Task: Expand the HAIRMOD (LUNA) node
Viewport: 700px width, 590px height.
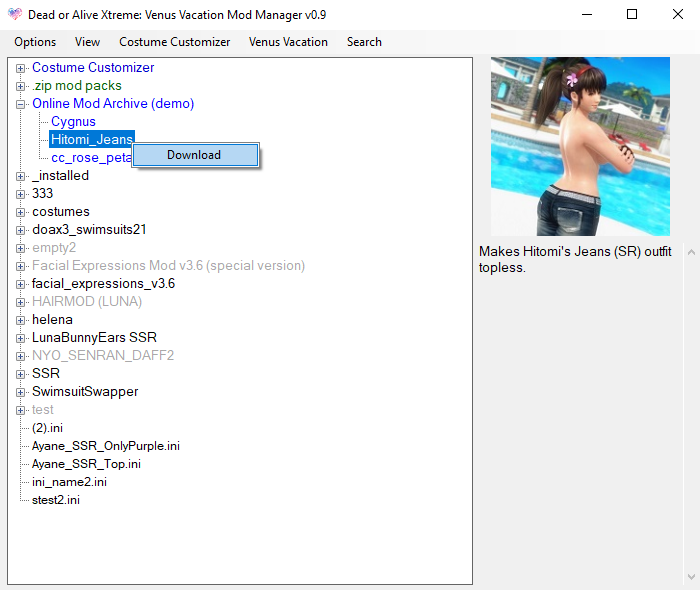Action: [20, 302]
